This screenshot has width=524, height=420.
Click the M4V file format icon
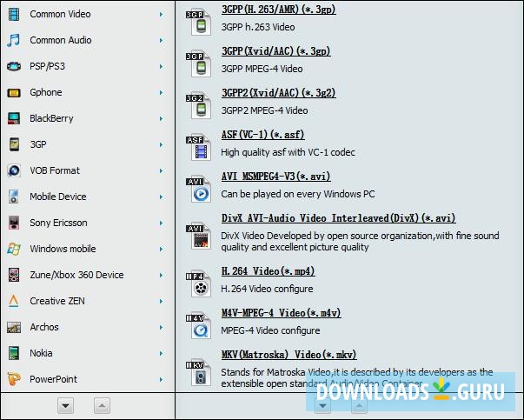tap(198, 326)
